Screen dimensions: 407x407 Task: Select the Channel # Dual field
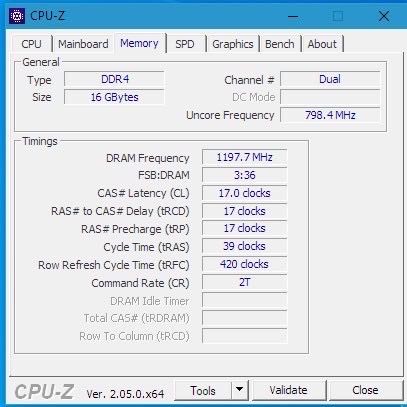pos(330,79)
